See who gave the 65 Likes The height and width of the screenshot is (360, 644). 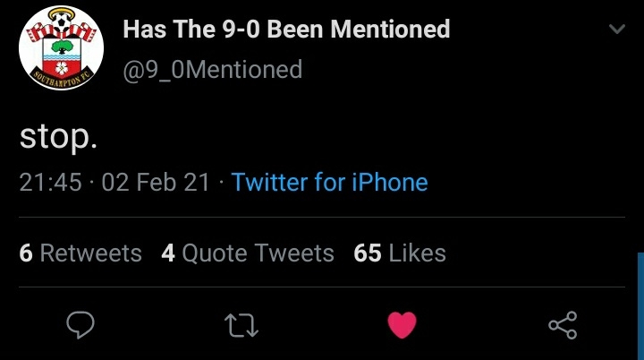point(400,253)
